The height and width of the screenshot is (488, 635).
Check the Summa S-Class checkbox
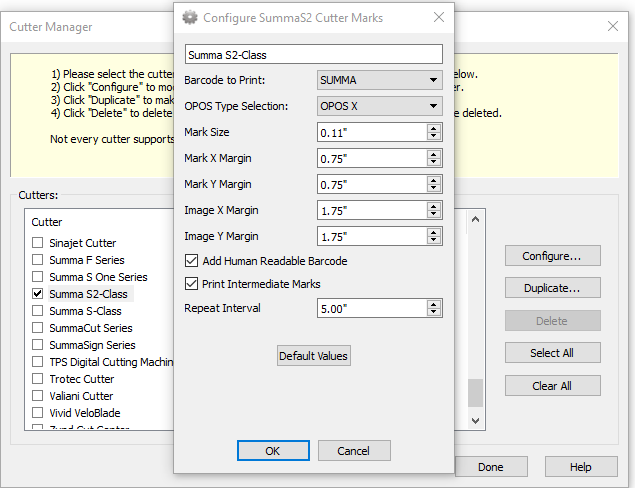38,311
